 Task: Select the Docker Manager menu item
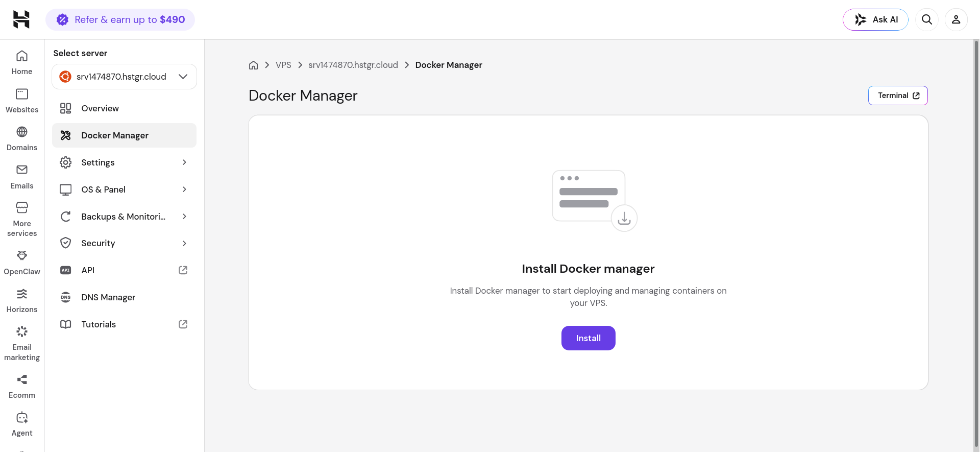point(124,135)
